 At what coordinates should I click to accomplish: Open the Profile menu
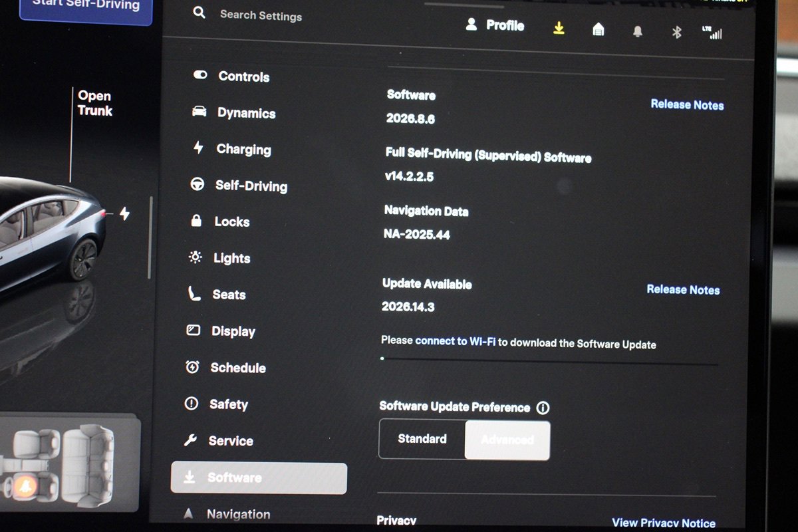point(495,25)
